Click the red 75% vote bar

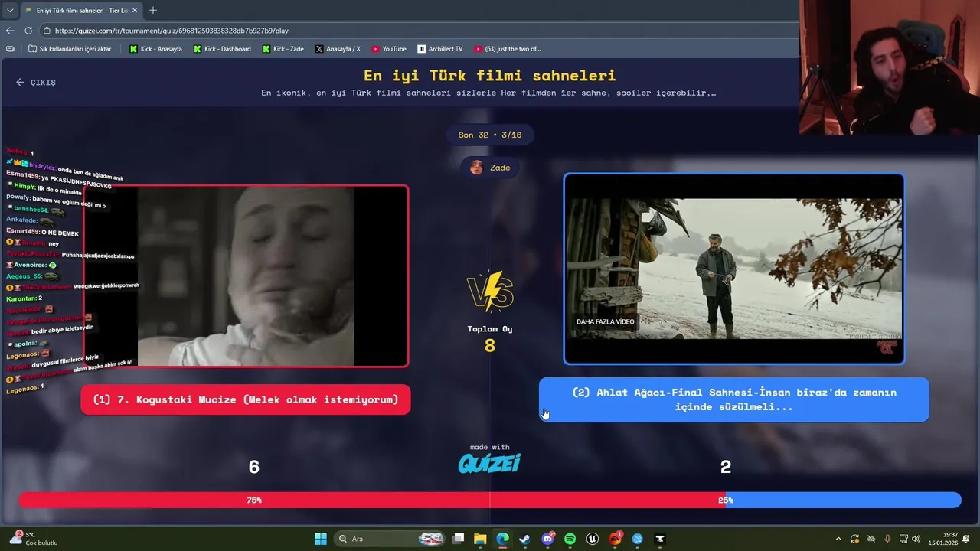372,500
